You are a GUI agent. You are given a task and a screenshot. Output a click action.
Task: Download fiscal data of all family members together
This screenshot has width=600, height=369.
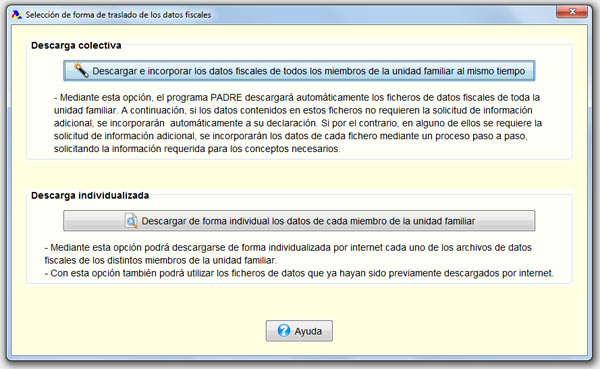[299, 71]
